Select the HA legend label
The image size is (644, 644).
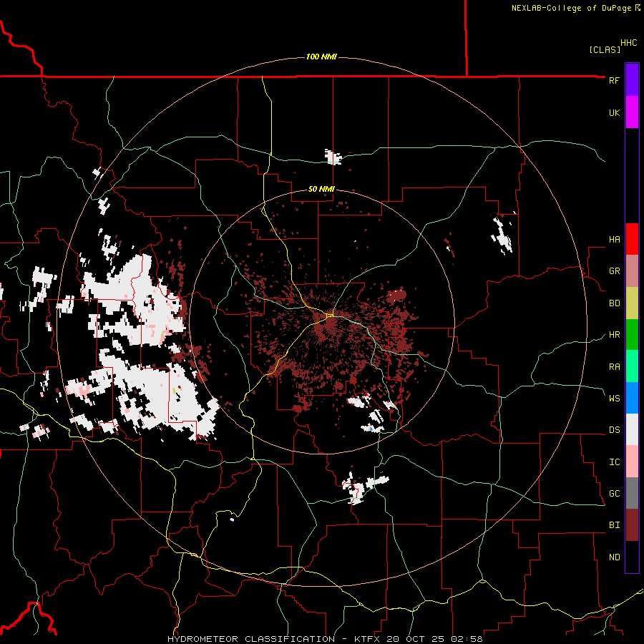click(614, 239)
